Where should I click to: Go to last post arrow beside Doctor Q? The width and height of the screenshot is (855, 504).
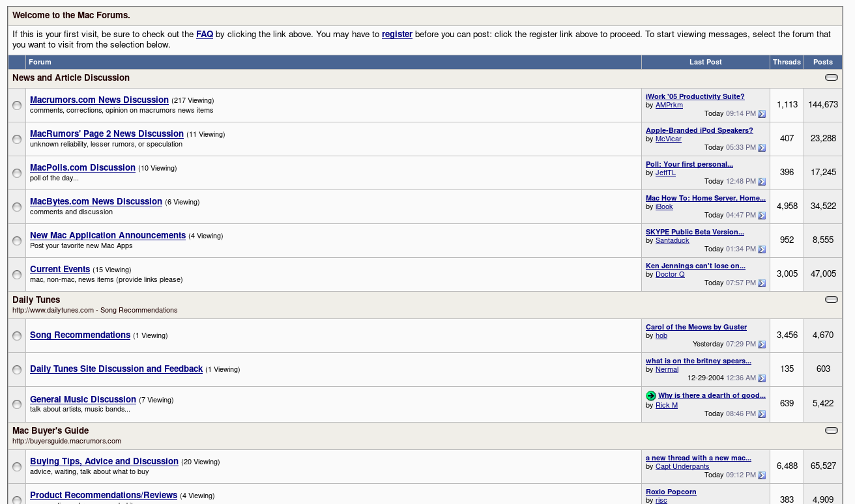(x=762, y=283)
